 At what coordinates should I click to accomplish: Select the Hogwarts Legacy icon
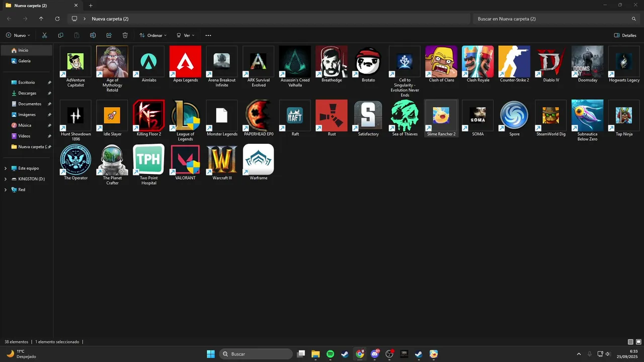click(624, 61)
